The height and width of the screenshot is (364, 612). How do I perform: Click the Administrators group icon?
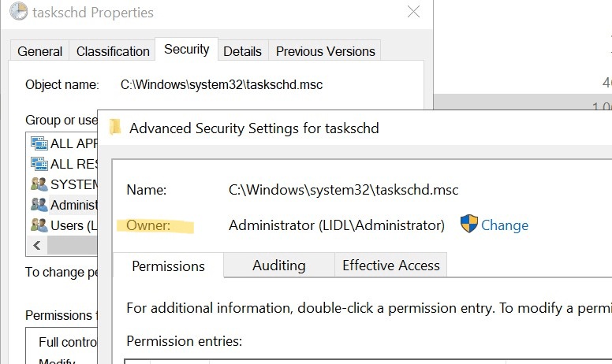tap(39, 205)
